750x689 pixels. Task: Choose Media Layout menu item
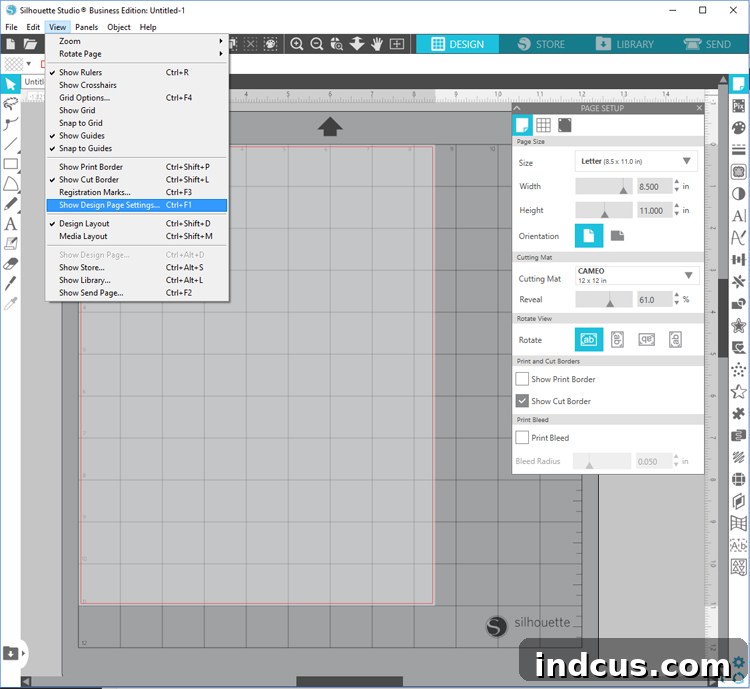tap(137, 236)
